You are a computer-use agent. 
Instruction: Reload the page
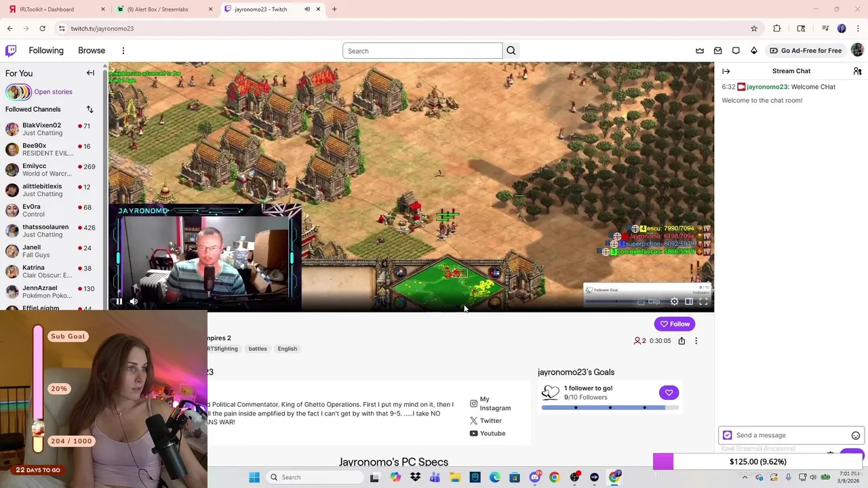click(42, 28)
